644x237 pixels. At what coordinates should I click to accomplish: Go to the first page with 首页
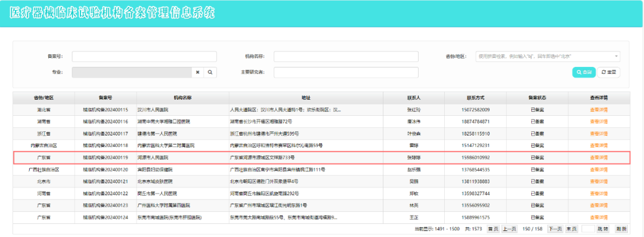pos(493,229)
